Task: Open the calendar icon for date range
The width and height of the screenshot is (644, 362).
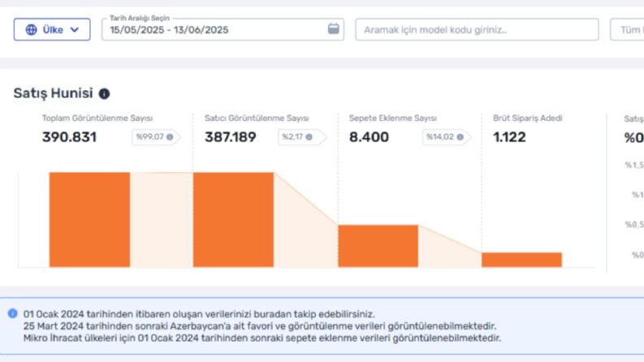Action: pos(334,28)
